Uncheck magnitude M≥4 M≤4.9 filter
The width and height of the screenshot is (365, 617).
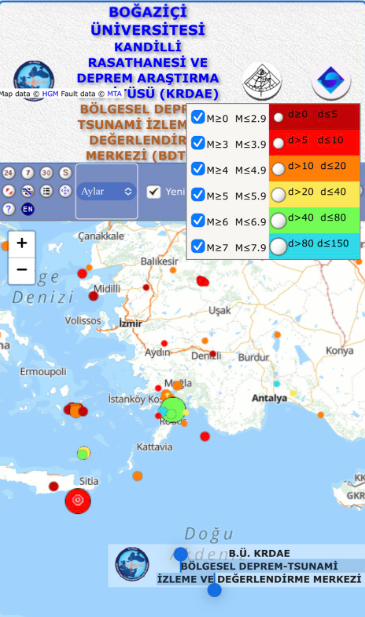198,169
